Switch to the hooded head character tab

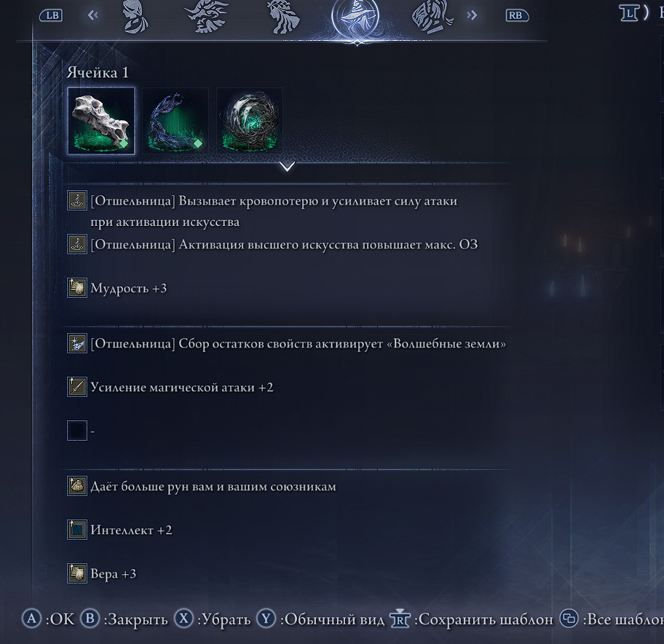tap(135, 17)
